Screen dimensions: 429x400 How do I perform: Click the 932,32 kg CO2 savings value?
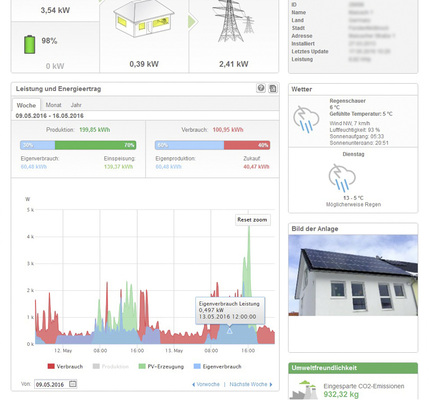point(341,395)
